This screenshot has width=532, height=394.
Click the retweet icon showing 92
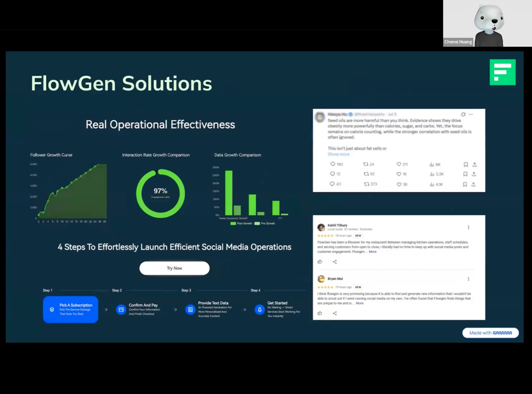pyautogui.click(x=366, y=174)
